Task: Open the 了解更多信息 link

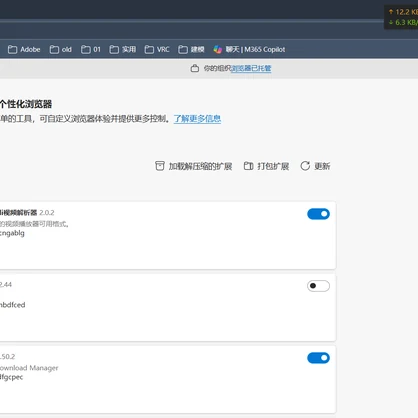Action: coord(197,119)
